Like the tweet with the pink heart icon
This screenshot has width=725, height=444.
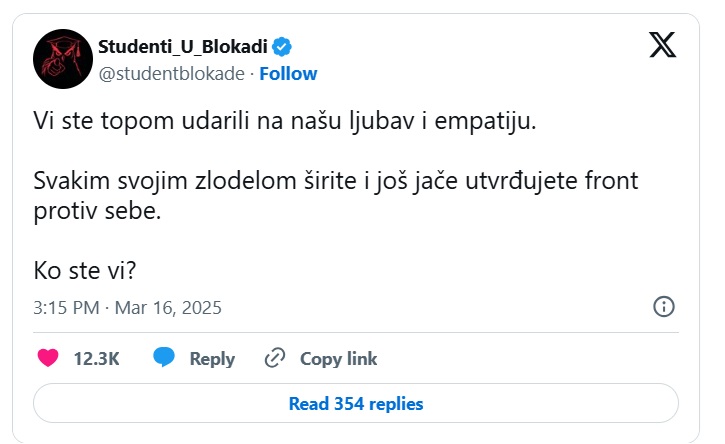click(x=48, y=358)
